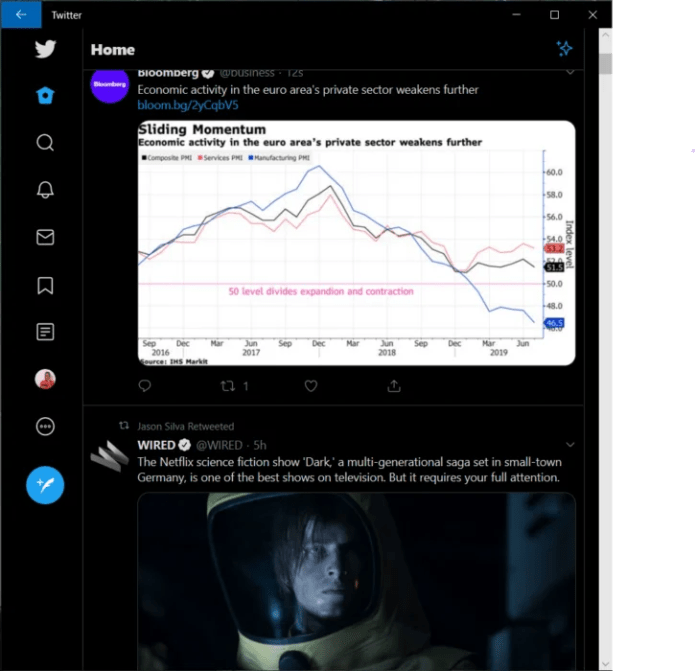Click the Twitter bird logo

coord(45,49)
